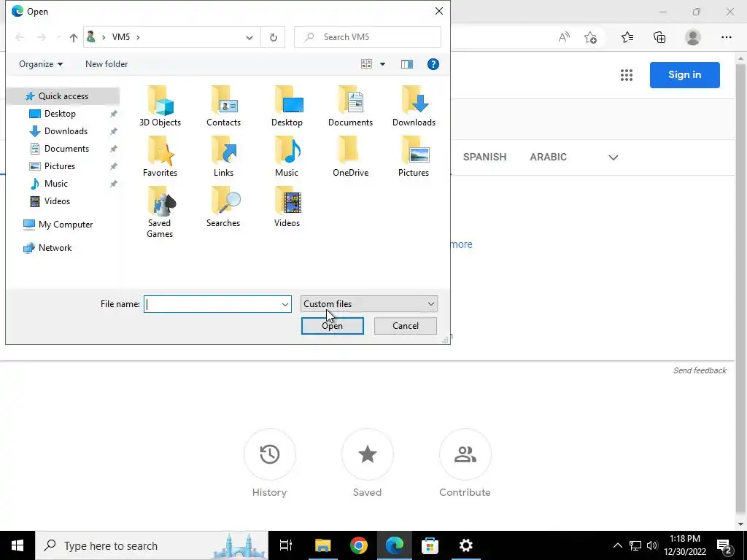Open the File name dropdown arrow
This screenshot has height=560, width=747.
point(285,304)
